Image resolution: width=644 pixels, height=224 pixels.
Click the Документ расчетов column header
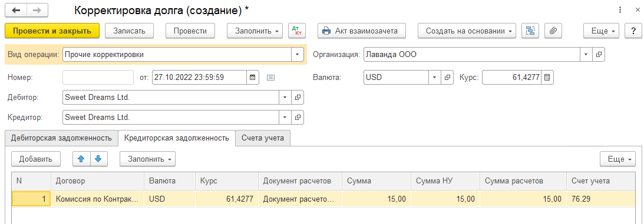coord(300,180)
